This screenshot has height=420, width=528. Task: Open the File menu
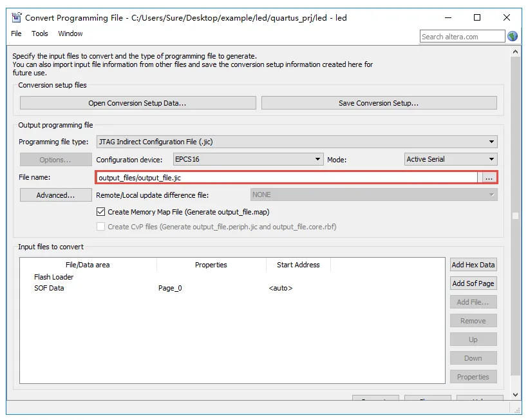tap(16, 33)
